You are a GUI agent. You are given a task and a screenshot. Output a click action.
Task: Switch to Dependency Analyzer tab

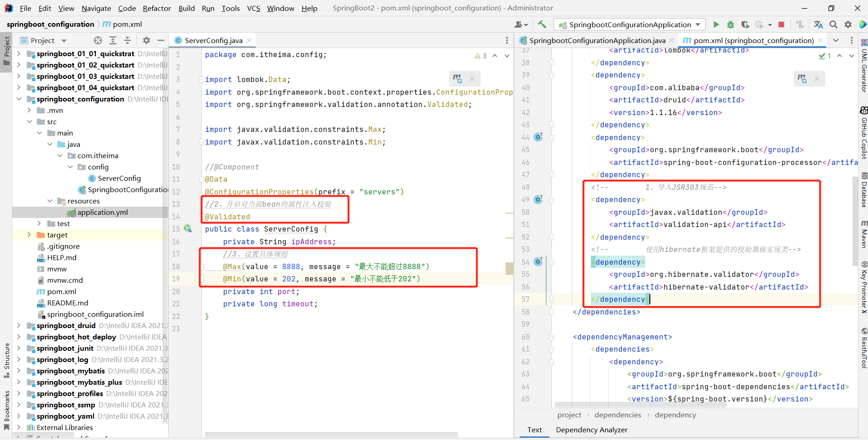point(592,430)
